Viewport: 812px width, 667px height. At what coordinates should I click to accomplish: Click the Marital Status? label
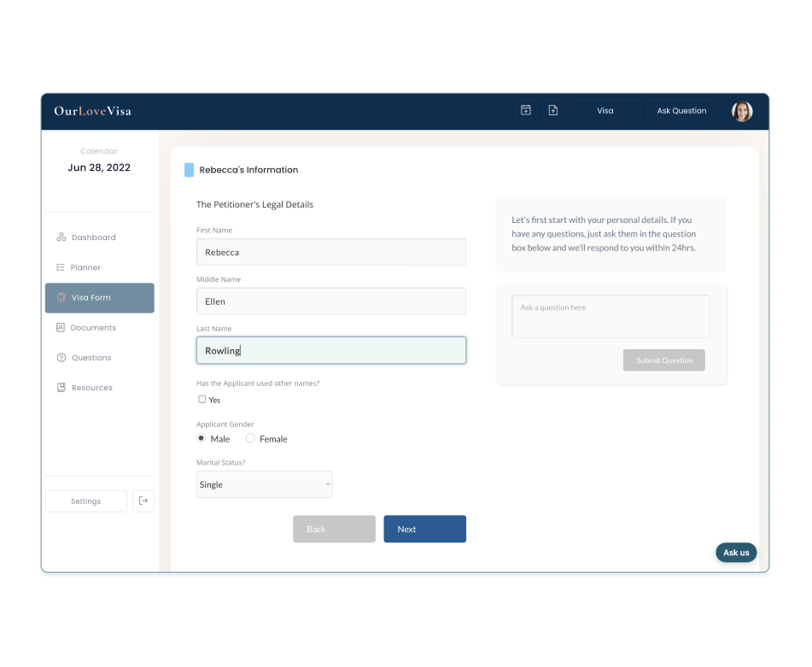(220, 462)
